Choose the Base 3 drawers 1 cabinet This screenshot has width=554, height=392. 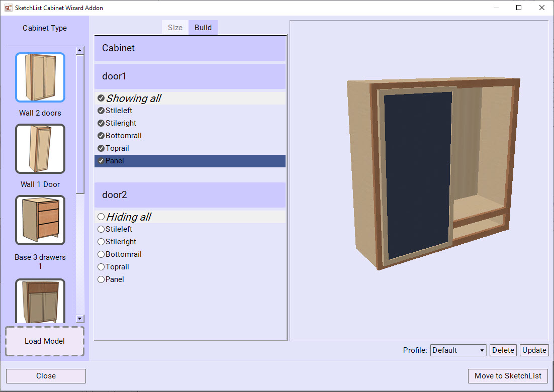40,220
